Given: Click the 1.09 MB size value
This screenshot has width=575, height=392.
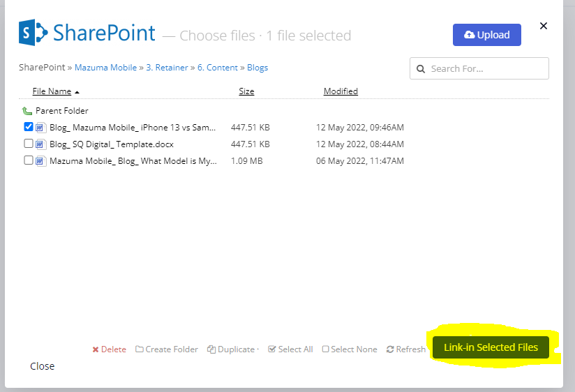Looking at the screenshot, I should [x=247, y=161].
